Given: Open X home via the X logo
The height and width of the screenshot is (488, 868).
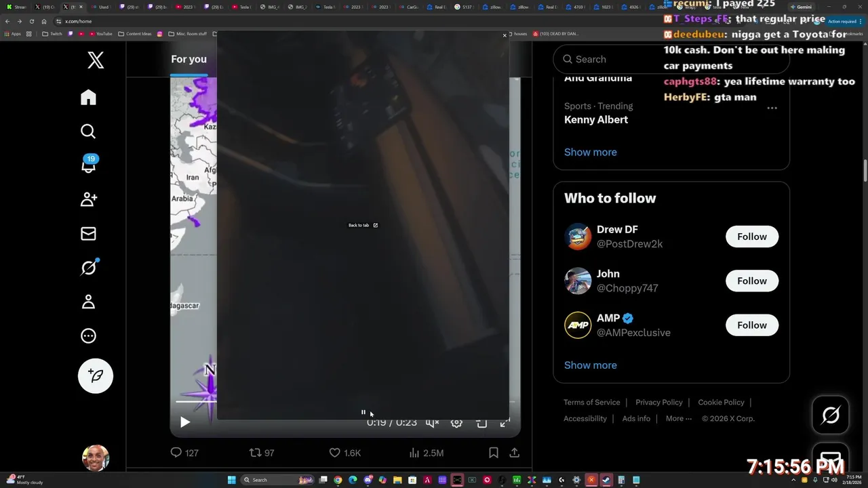Looking at the screenshot, I should click(x=96, y=60).
